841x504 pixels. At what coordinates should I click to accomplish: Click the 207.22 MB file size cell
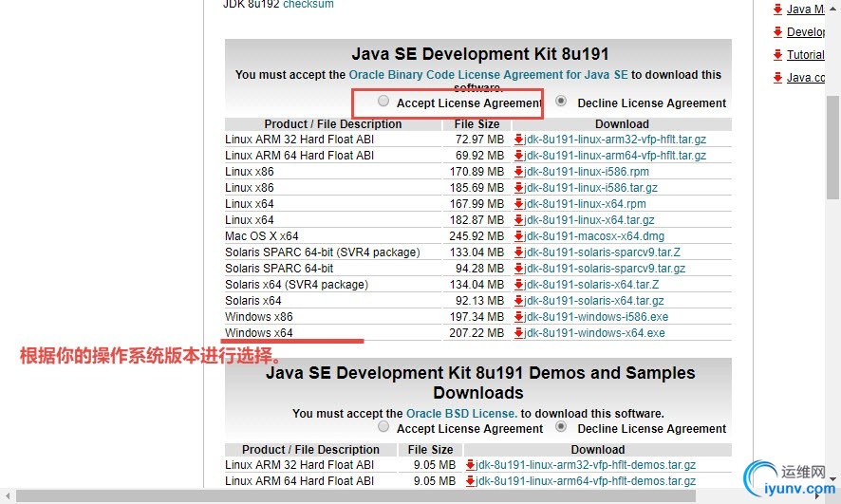tap(477, 333)
